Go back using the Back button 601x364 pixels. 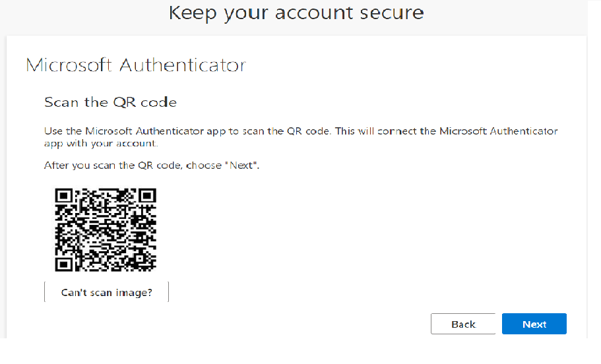tap(463, 324)
